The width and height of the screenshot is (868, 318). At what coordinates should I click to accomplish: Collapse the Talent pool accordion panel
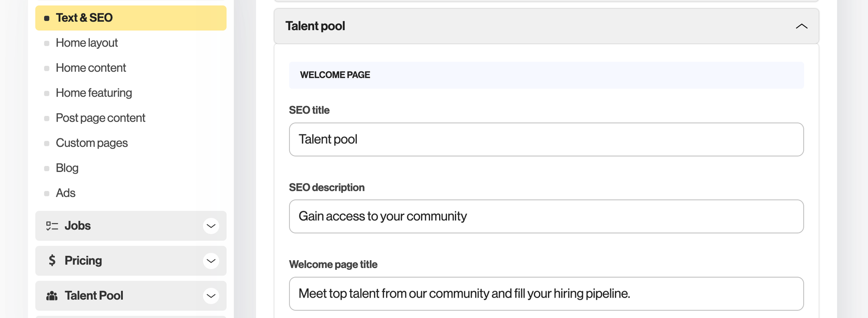pyautogui.click(x=801, y=26)
